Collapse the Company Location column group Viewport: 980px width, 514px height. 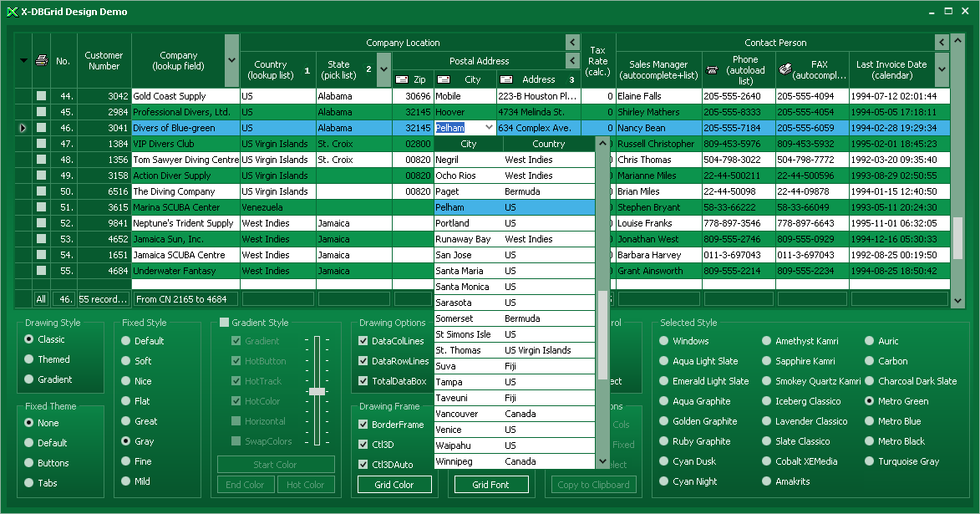tap(572, 43)
